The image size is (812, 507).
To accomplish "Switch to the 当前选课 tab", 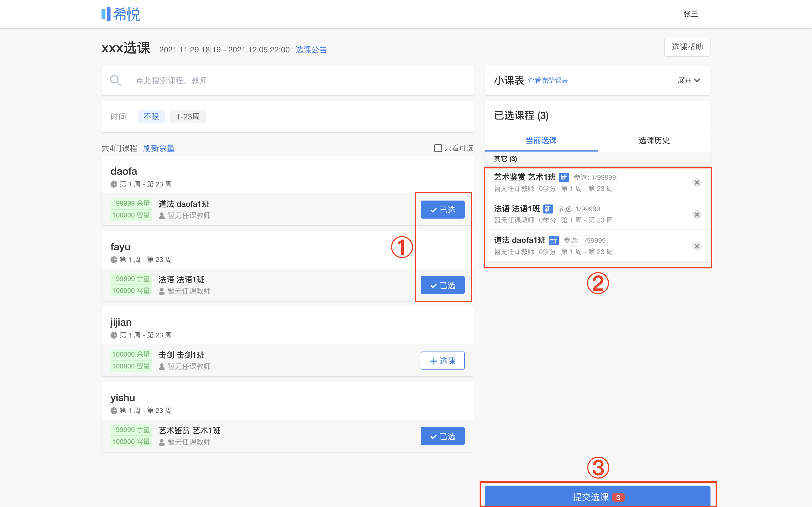I will 541,140.
